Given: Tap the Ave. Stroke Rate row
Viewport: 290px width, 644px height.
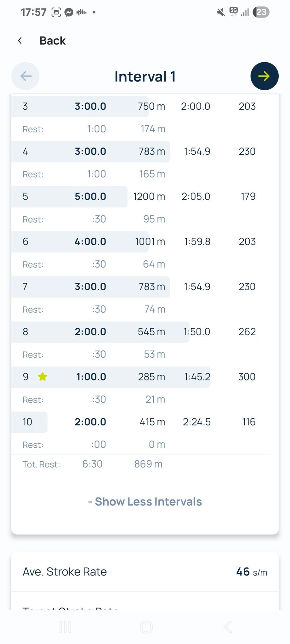Looking at the screenshot, I should pos(145,572).
